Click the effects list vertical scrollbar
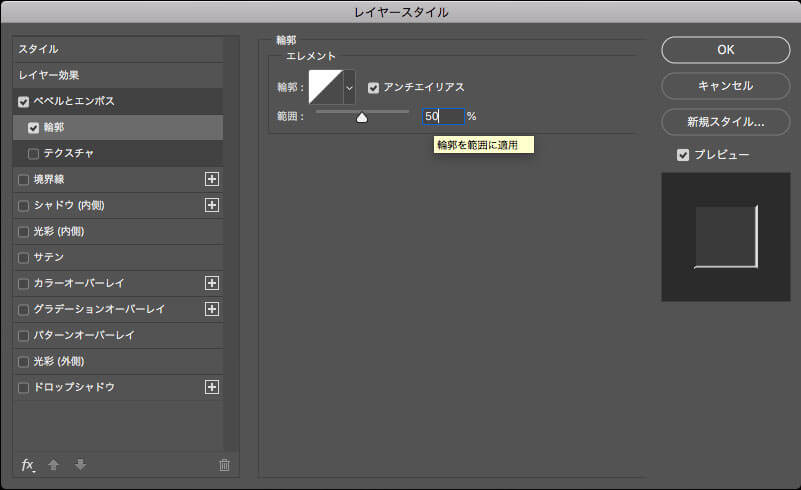This screenshot has height=490, width=801. pyautogui.click(x=231, y=243)
